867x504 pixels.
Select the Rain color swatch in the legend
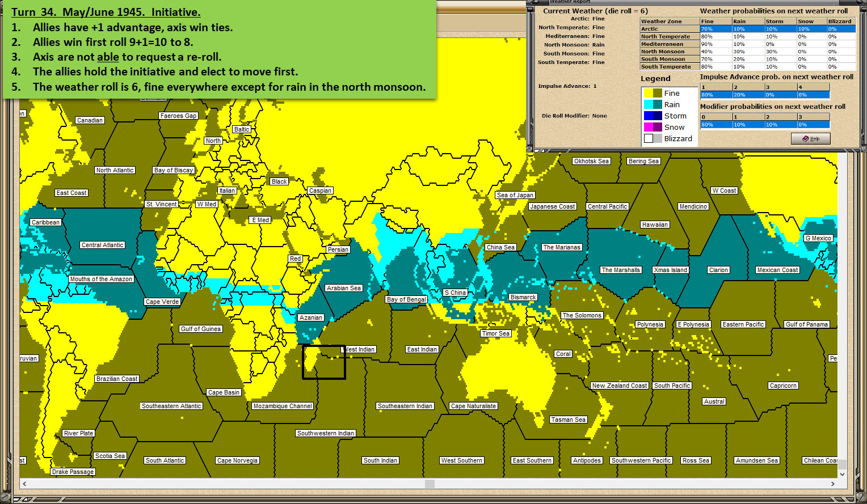coord(653,104)
